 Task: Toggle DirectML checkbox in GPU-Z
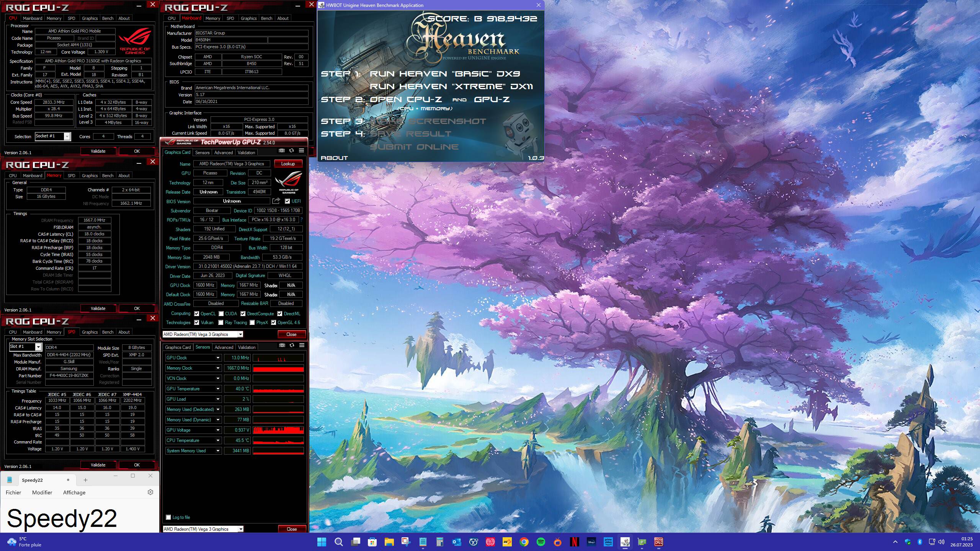[280, 314]
